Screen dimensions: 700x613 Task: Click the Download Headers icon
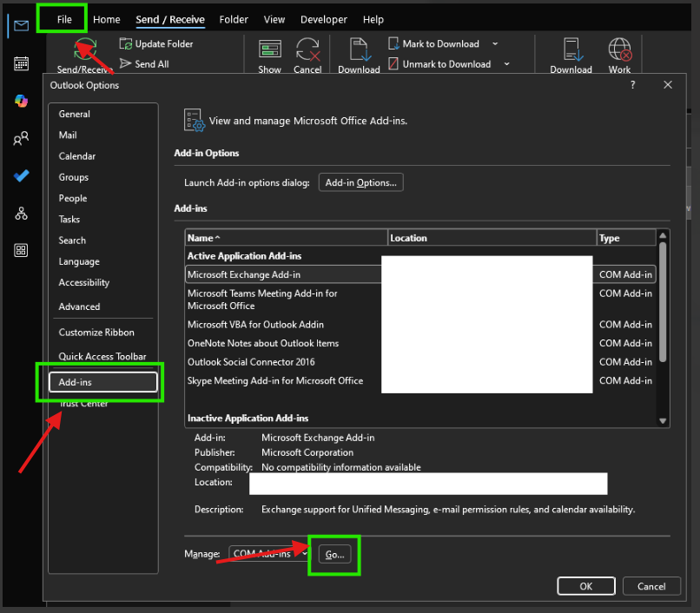(359, 49)
